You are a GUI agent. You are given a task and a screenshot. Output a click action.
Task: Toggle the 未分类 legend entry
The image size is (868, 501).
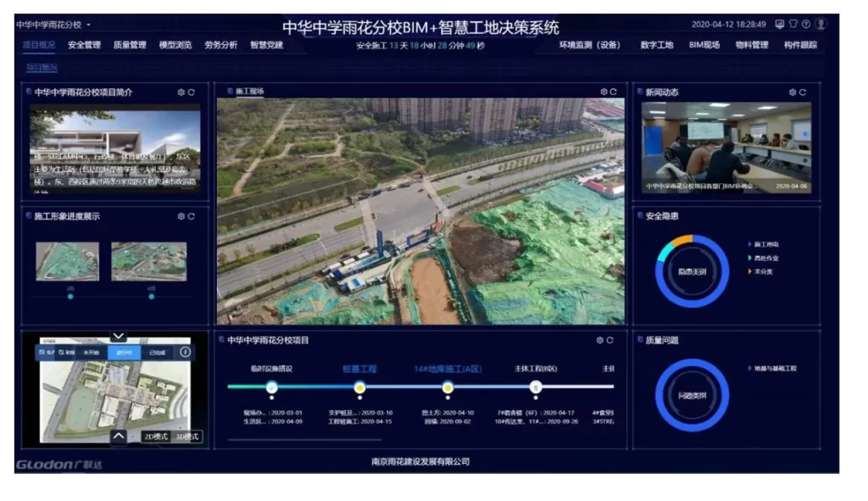(760, 271)
